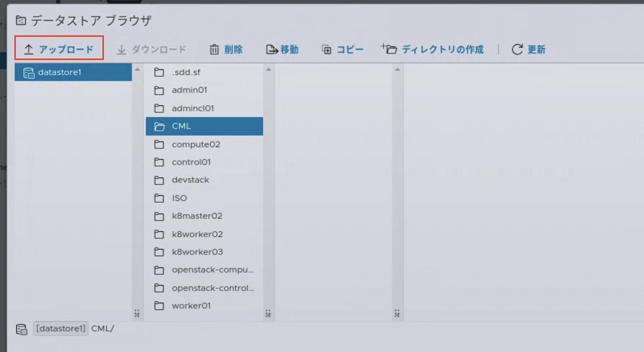Click the upload icon on the toolbar
644x352 pixels.
(29, 49)
